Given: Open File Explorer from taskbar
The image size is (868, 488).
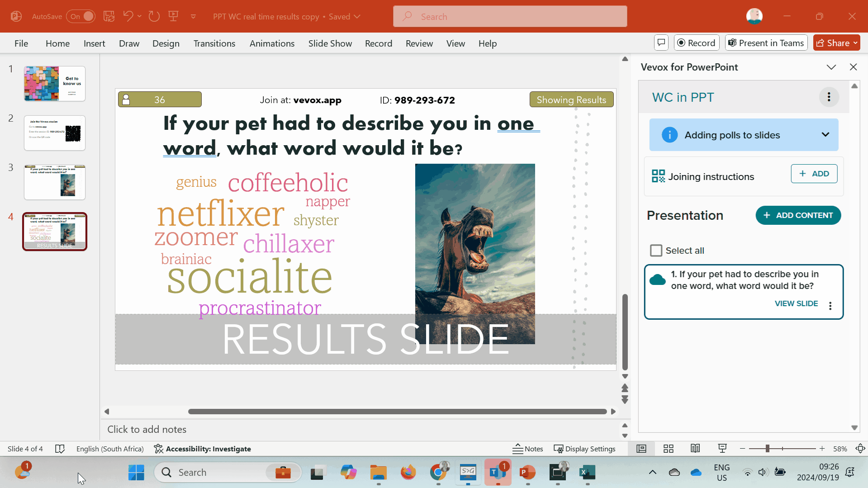Looking at the screenshot, I should tap(379, 472).
